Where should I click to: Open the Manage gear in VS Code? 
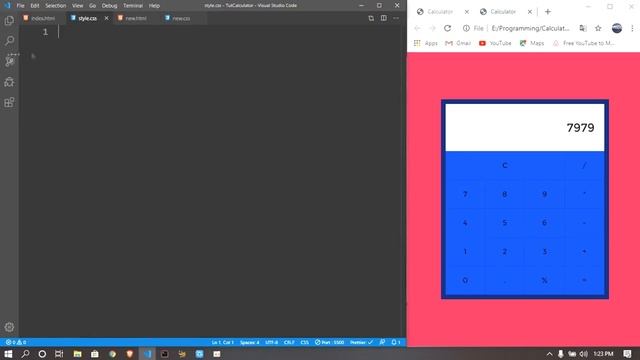pos(9,327)
